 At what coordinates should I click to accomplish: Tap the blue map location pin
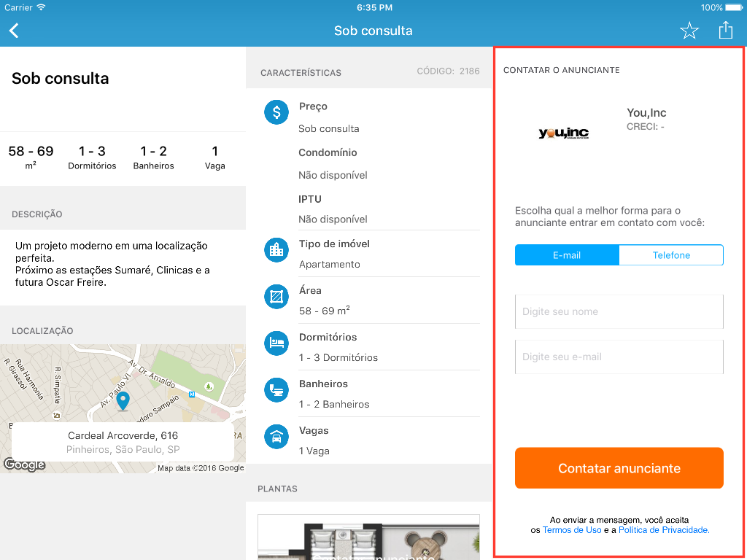[123, 401]
